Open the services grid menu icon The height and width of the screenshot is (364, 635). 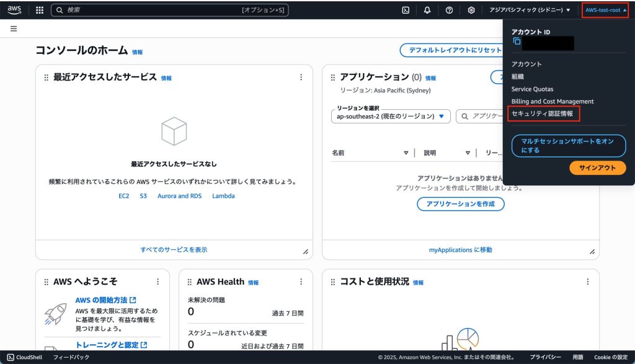tap(40, 10)
